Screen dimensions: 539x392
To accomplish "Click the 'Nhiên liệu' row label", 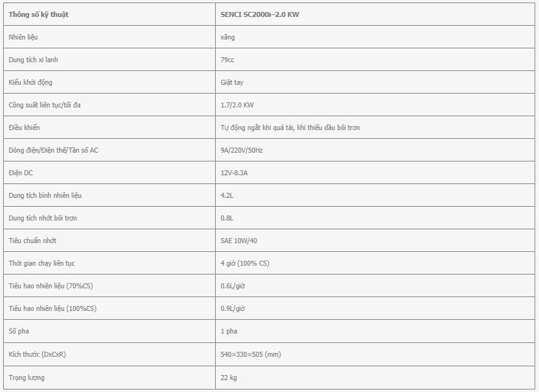I will click(x=23, y=37).
